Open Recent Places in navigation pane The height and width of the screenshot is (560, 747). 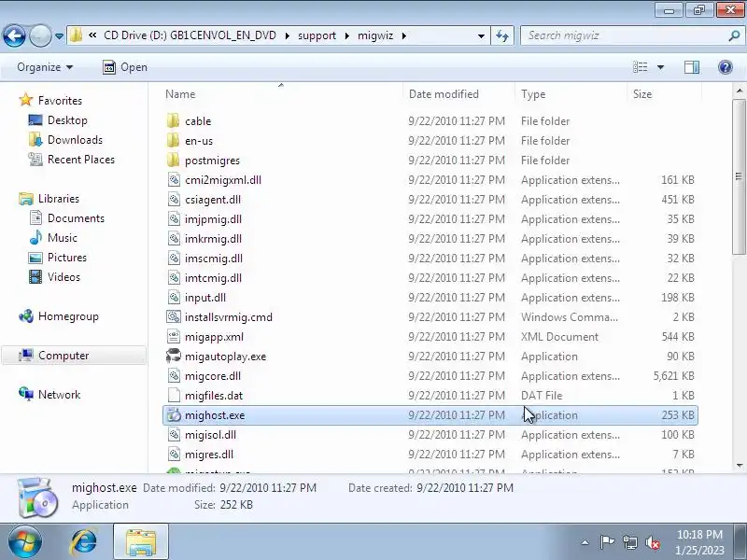point(81,159)
